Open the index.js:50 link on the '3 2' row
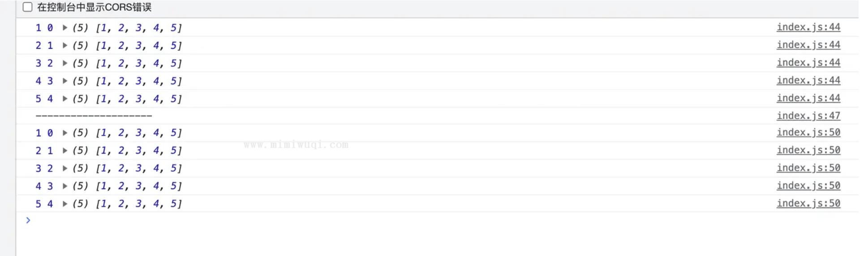The image size is (868, 256). coord(808,168)
